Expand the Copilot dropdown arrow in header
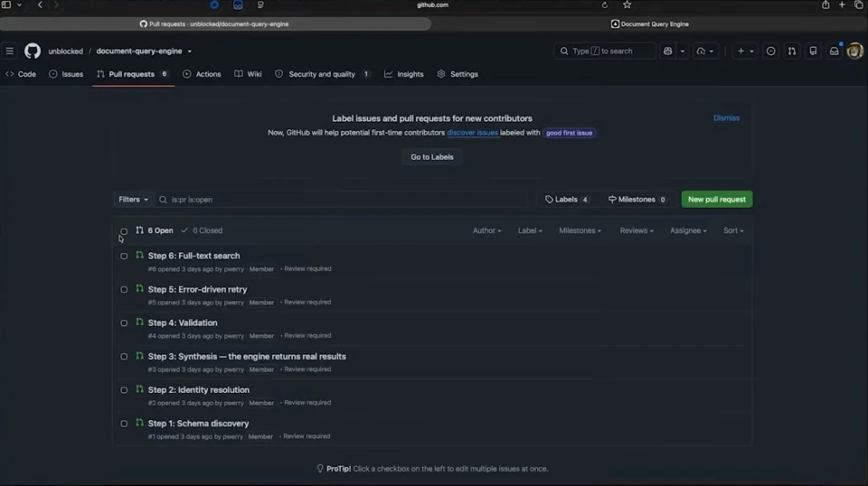Image resolution: width=868 pixels, height=486 pixels. pos(682,51)
